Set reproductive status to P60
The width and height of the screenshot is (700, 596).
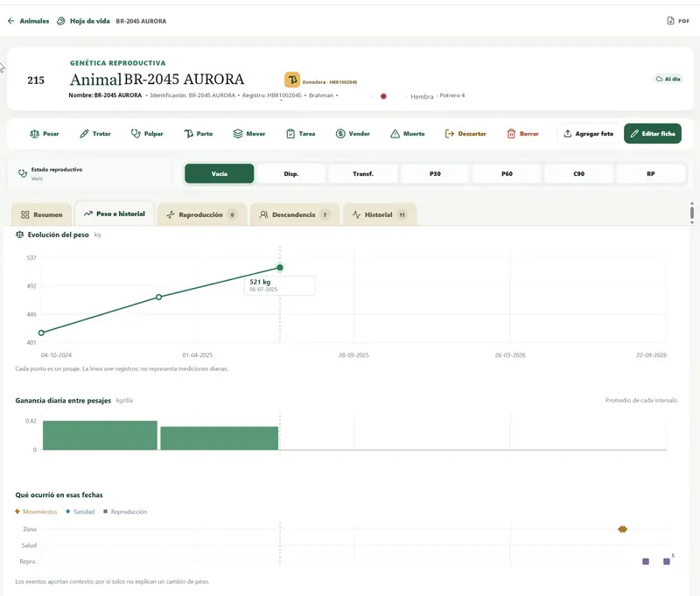click(507, 173)
